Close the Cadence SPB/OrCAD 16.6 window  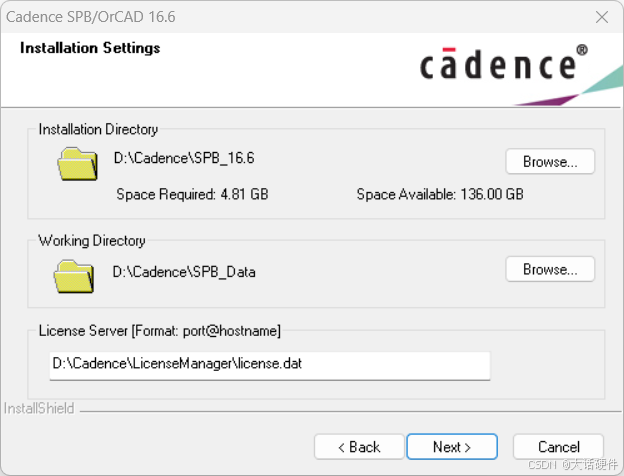(602, 17)
